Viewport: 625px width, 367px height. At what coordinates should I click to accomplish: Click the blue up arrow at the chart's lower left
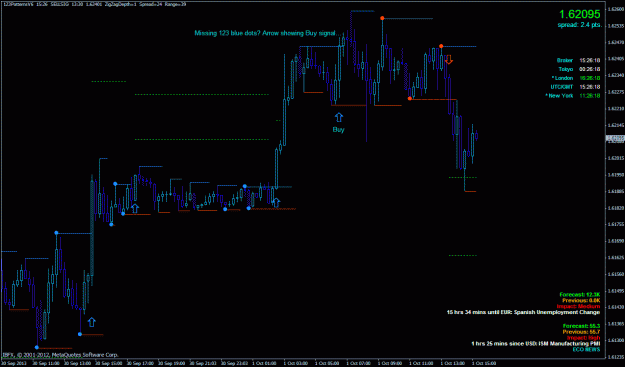(92, 322)
